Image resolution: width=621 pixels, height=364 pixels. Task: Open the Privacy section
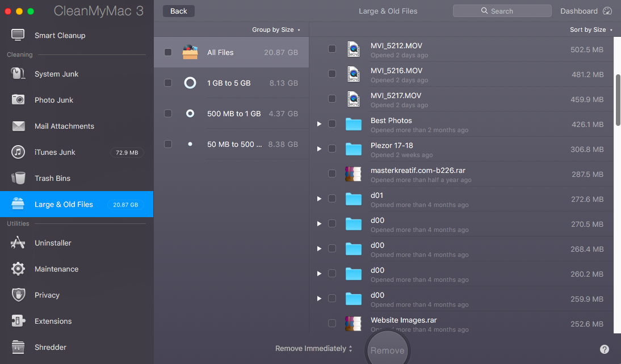[47, 295]
